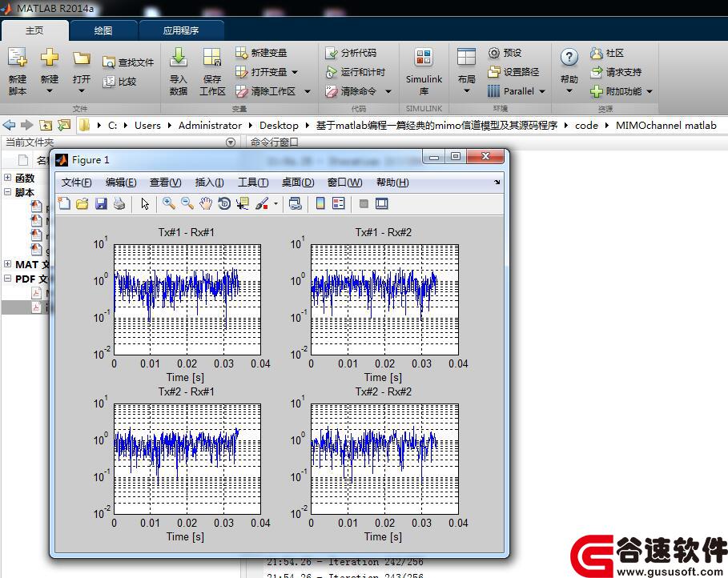
Task: Open Current Folder panel actions menu
Action: pyautogui.click(x=231, y=142)
